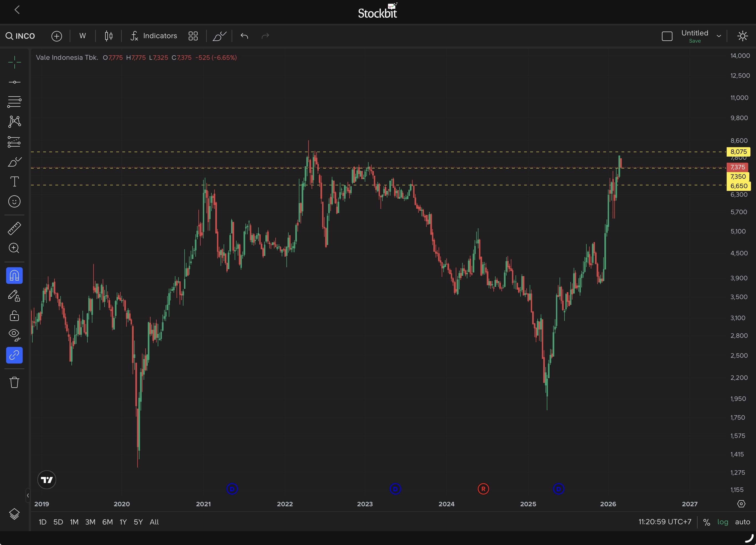Screen dimensions: 756x545
Task: Open the candlestick chart style selector
Action: (x=109, y=36)
